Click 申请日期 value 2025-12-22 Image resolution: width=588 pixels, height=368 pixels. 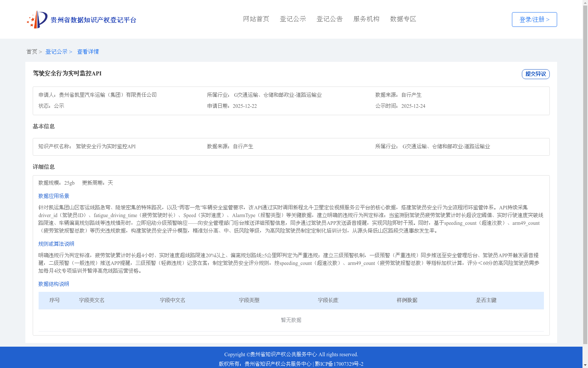[x=245, y=106]
